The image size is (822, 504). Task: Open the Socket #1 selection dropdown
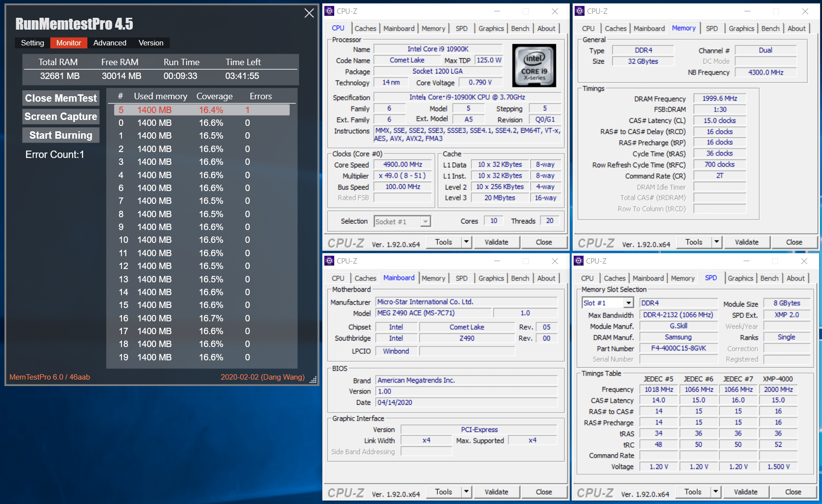pos(426,222)
